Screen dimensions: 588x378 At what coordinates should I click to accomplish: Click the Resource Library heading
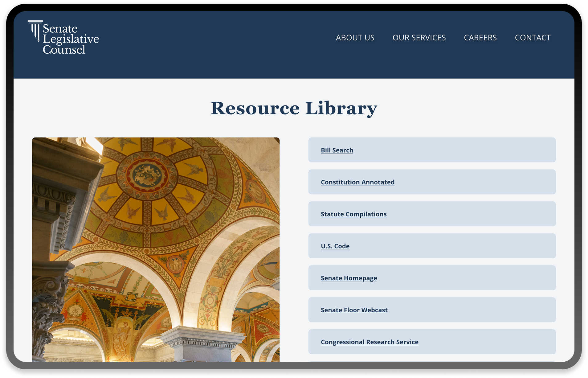[294, 108]
